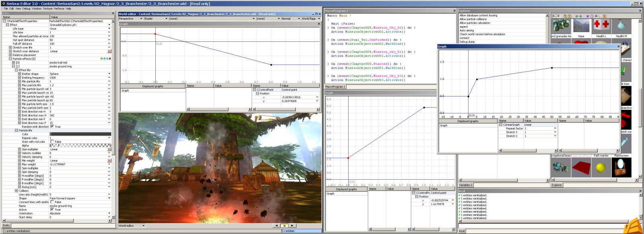Viewport: 644px width, 234px height.
Task: Collapse the Particle effects [8] node
Action: pos(10,59)
